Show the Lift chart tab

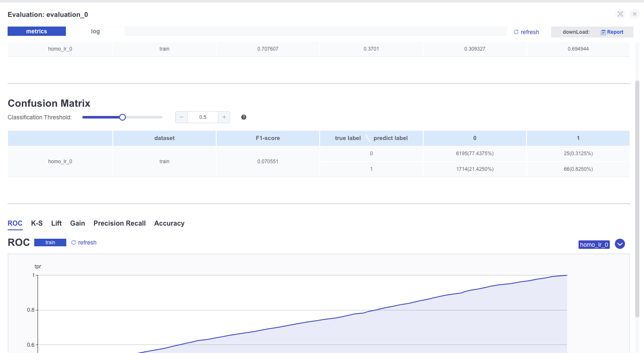coord(56,223)
